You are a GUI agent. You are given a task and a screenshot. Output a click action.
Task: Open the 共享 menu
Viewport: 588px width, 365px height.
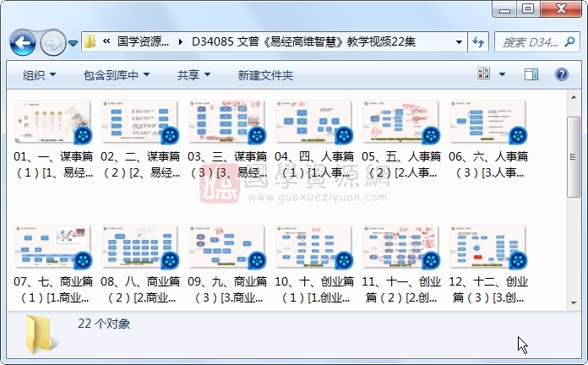click(193, 75)
